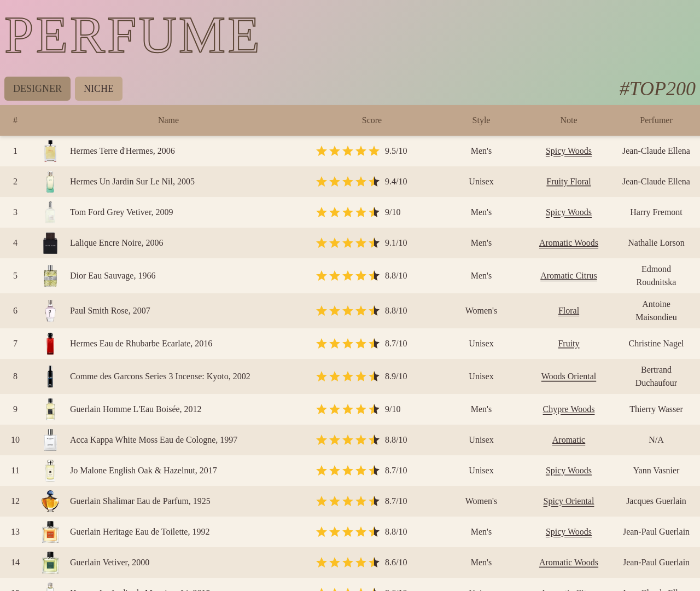700x591 pixels.
Task: Click the Eau de Rhubarbe Ecarlate bottle image
Action: [50, 344]
